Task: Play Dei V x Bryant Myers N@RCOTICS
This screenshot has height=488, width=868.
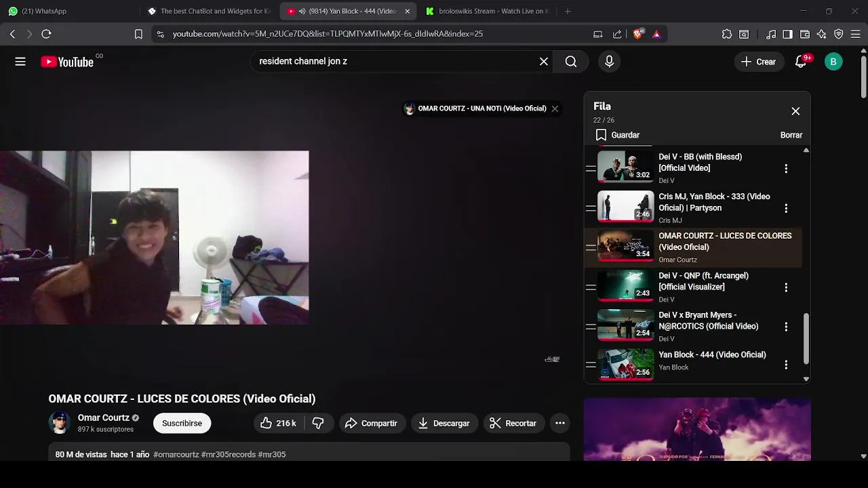Action: (x=693, y=327)
